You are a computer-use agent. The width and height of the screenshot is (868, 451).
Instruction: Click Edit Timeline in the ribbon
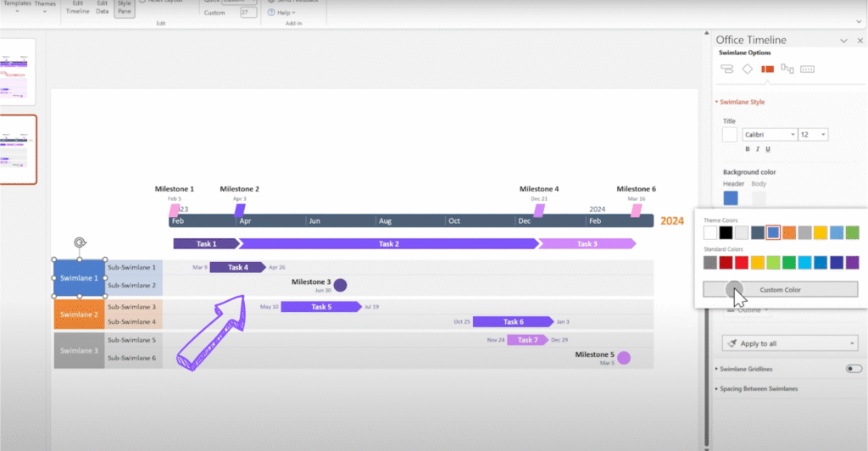[77, 7]
